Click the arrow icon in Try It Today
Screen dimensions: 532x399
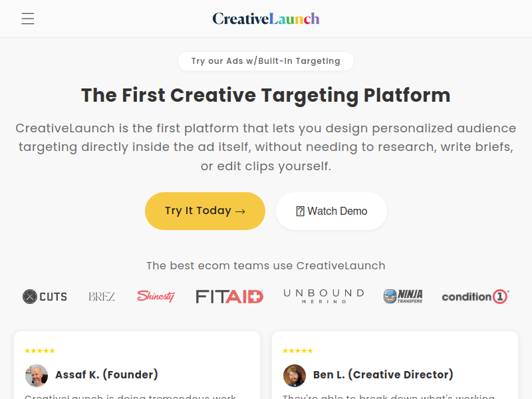point(240,211)
